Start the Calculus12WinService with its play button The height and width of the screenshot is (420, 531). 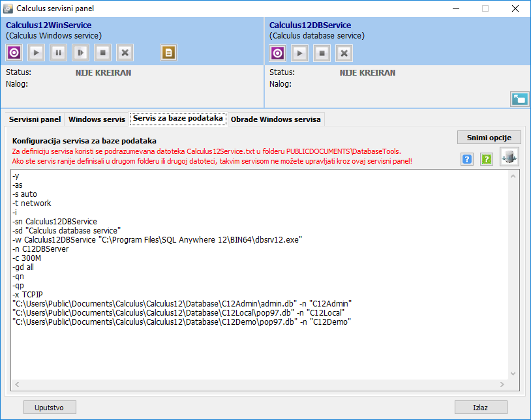click(37, 53)
